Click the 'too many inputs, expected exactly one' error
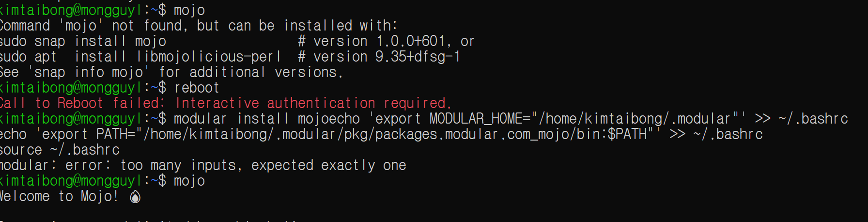Viewport: 868px width, 222px height. pyautogui.click(x=263, y=165)
